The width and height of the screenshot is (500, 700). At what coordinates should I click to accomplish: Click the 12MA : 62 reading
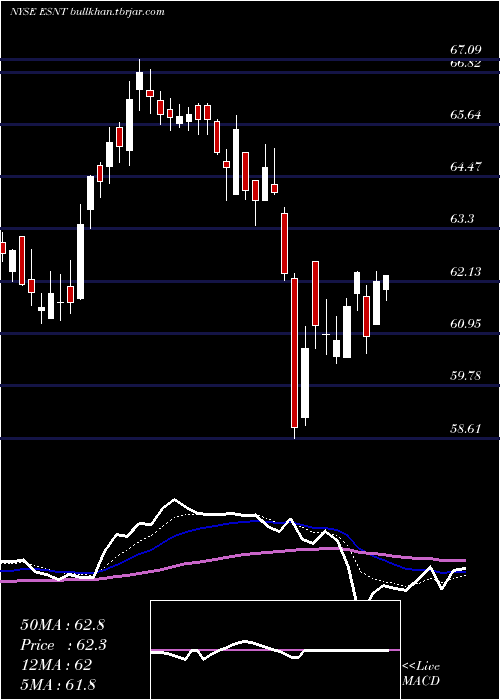(56, 665)
